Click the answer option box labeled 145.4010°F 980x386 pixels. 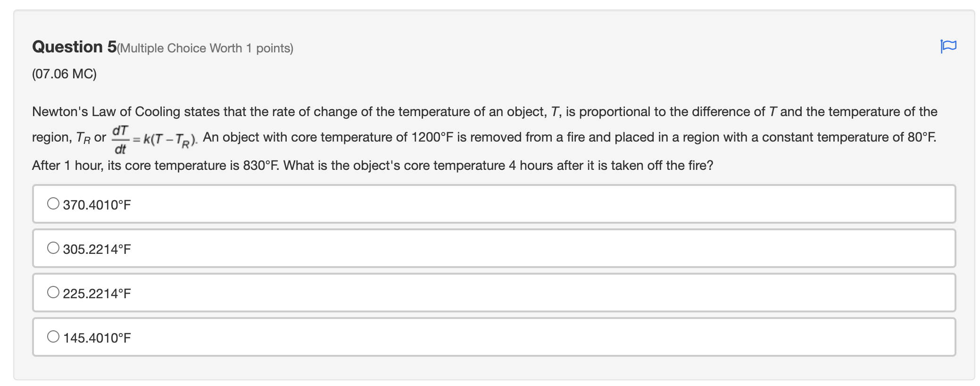pos(283,336)
